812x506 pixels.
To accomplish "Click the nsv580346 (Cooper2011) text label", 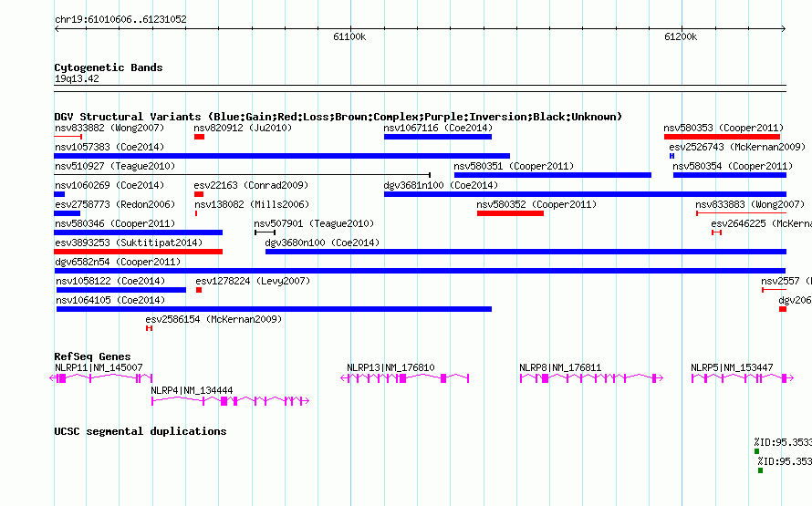I will [115, 223].
